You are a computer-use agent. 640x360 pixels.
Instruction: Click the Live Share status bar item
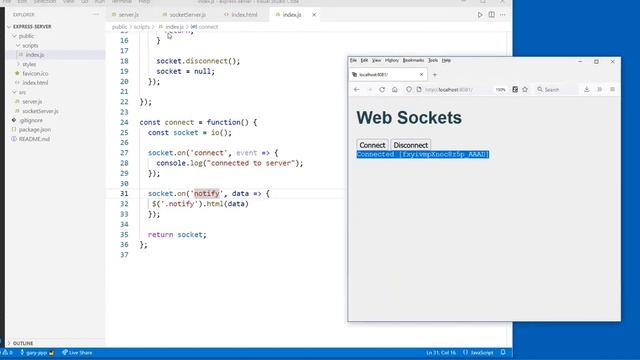(77, 353)
